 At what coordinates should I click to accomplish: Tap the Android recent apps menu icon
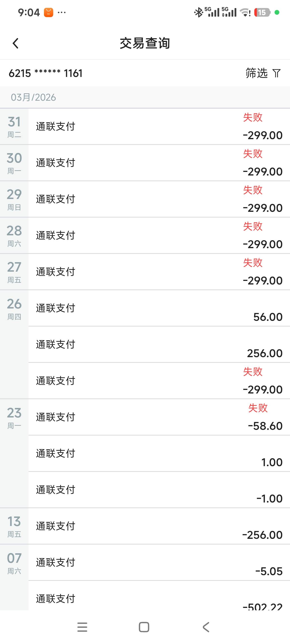[x=82, y=627]
